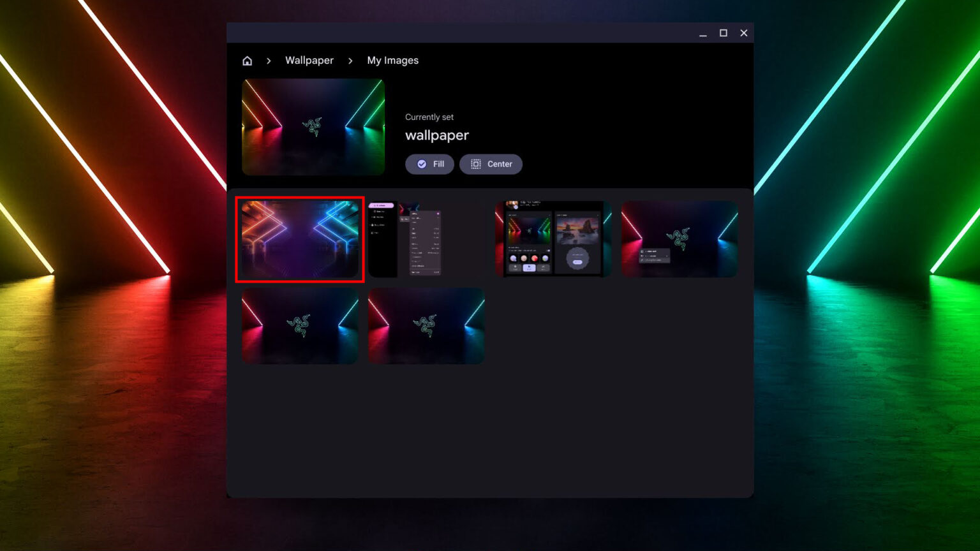Viewport: 980px width, 551px height.
Task: Choose the Razer logo wallpaper with context popup
Action: click(679, 239)
